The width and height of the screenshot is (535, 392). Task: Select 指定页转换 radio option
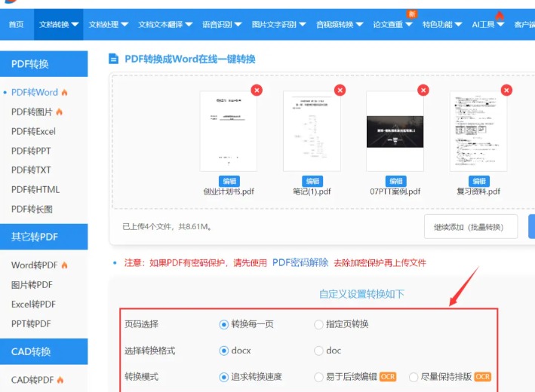[318, 324]
